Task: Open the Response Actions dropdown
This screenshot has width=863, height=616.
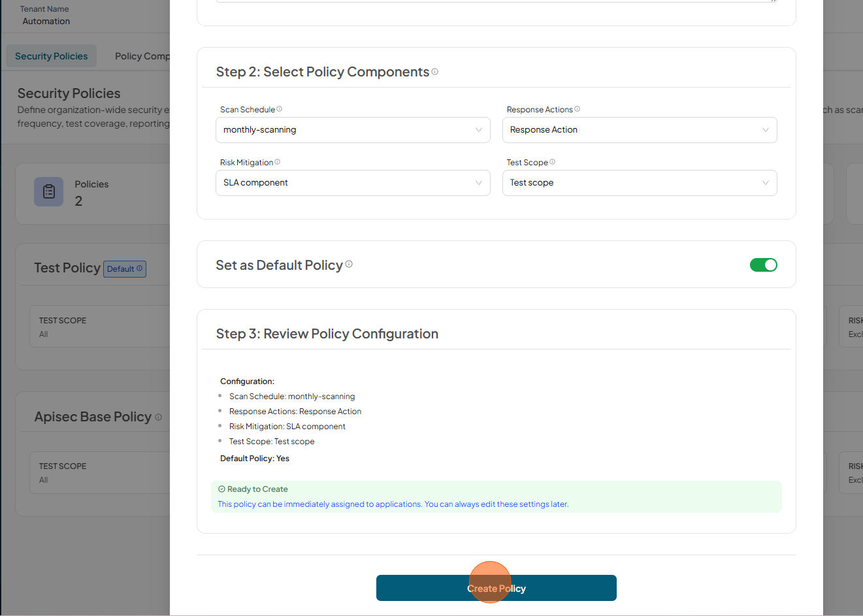Action: [640, 130]
